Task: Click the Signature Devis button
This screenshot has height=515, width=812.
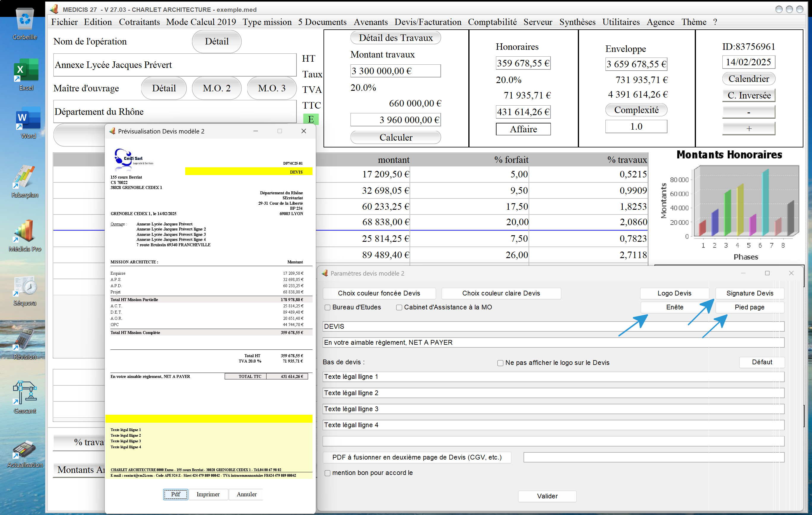Action: tap(750, 293)
